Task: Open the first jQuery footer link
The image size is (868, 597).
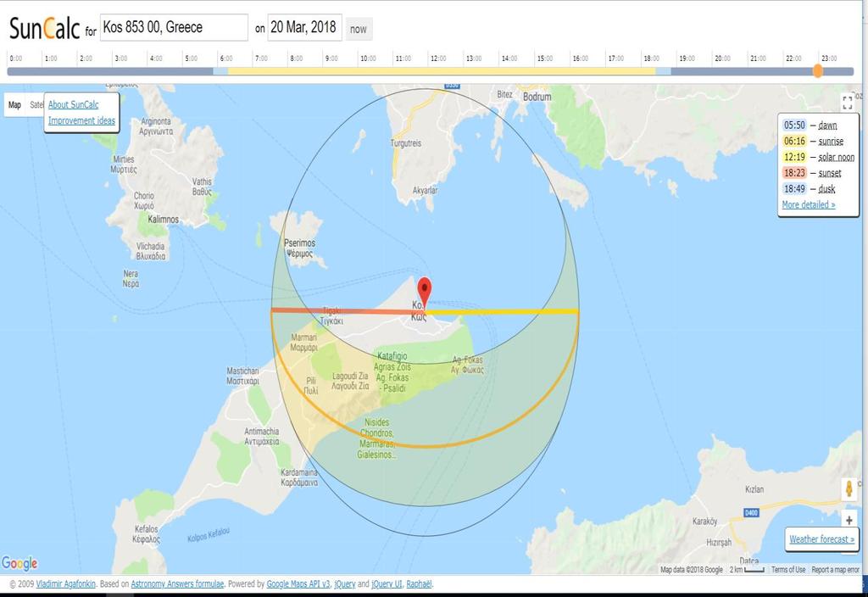Action: tap(345, 583)
